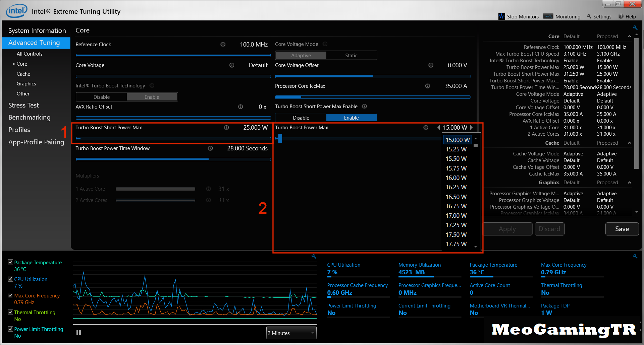Screen dimensions: 644x345
Task: Collapse the Graphics section in proposed panel
Action: (x=629, y=182)
